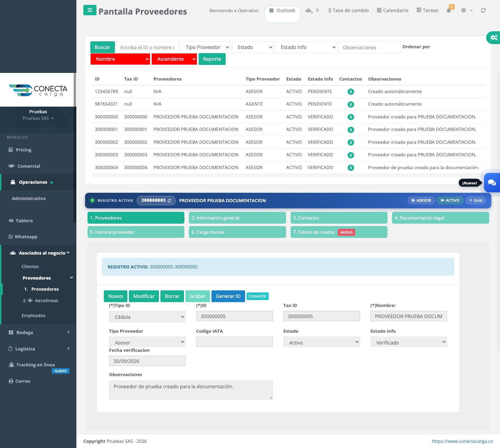Viewport: 500px width, 448px height.
Task: Switch to the Estado de cuenta tab
Action: [x=339, y=232]
